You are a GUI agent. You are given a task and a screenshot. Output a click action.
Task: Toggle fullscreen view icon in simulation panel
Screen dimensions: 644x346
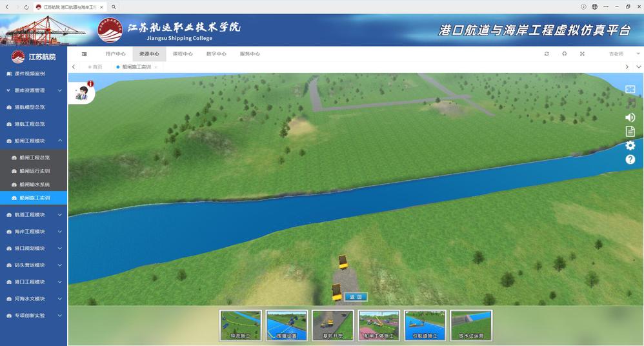click(x=630, y=90)
